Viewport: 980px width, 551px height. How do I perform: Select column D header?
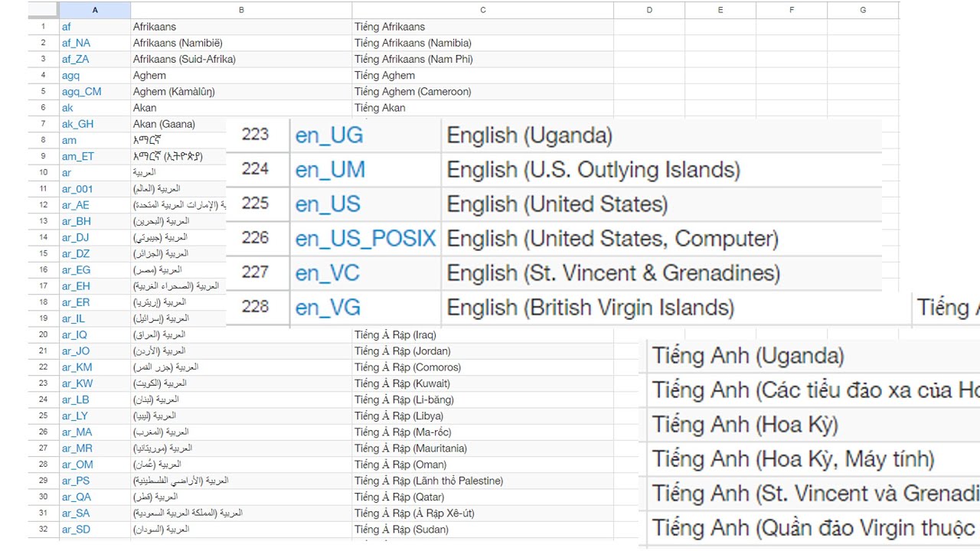click(649, 10)
